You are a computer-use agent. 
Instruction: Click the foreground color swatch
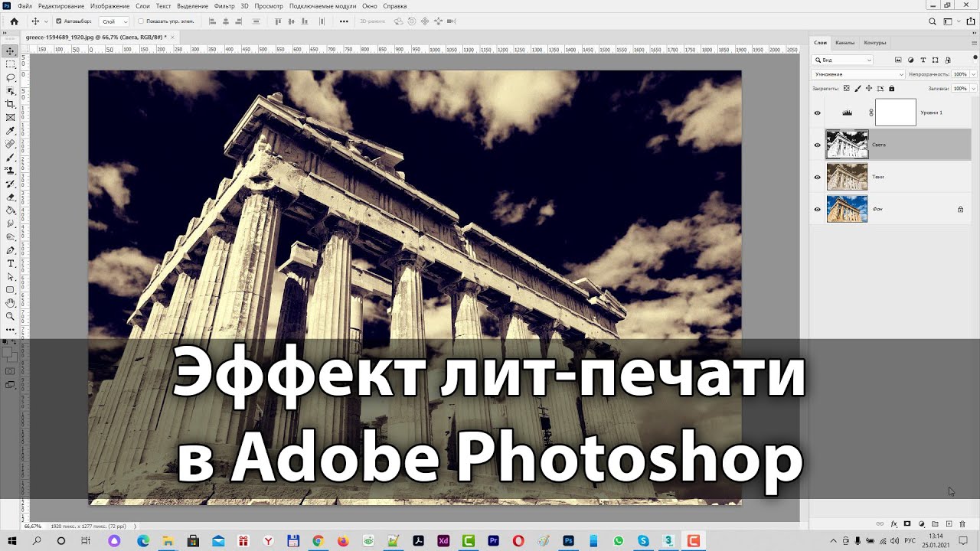pos(8,353)
